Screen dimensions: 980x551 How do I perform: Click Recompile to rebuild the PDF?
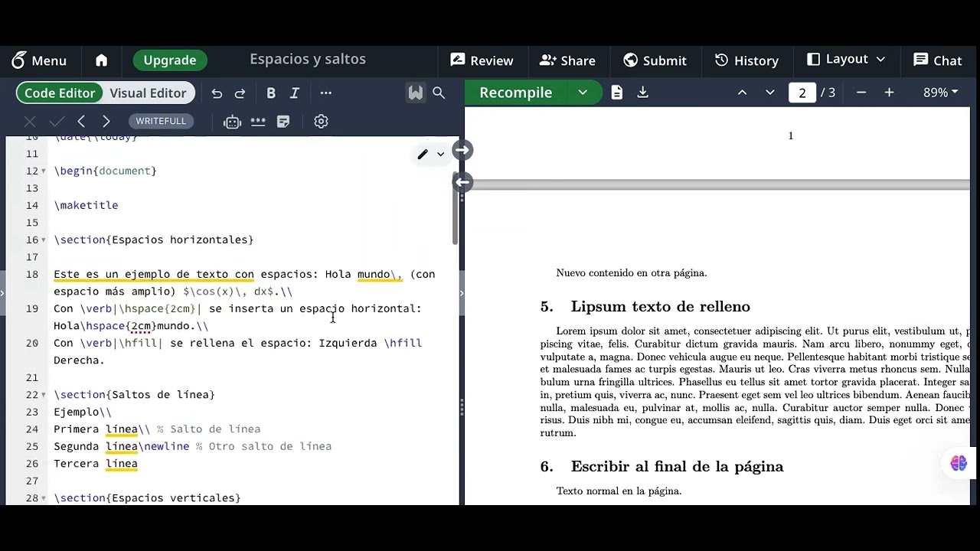point(515,93)
